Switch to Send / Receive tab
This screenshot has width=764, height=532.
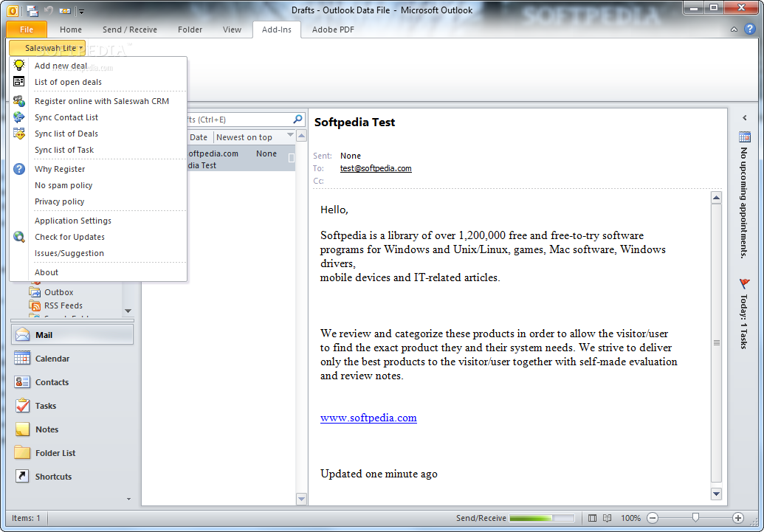click(130, 30)
